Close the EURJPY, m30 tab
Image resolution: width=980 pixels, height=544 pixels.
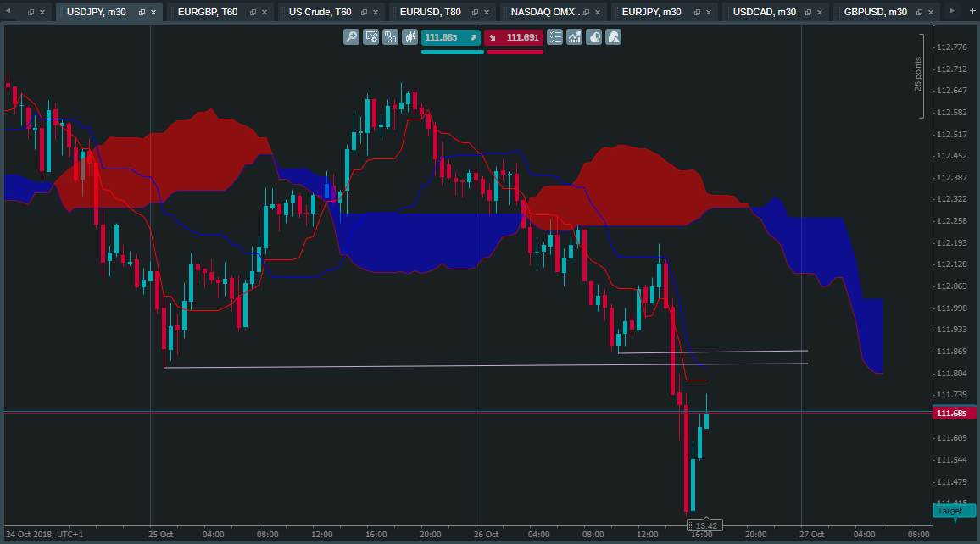point(708,13)
